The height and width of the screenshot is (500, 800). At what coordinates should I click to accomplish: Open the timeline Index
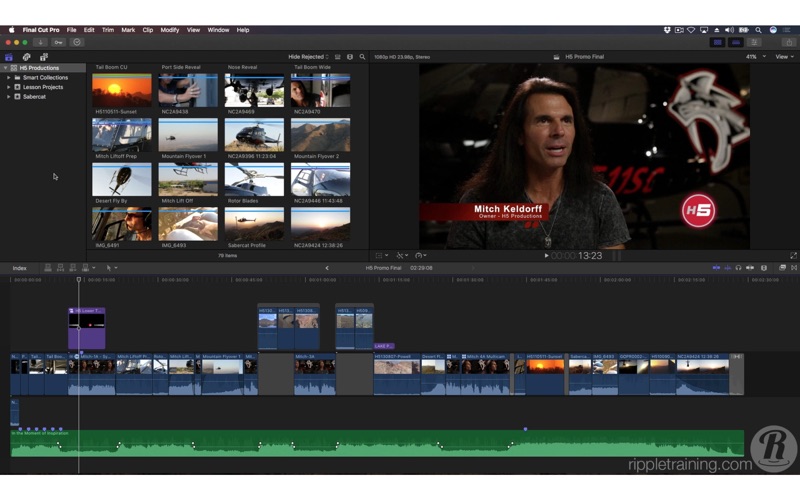19,268
